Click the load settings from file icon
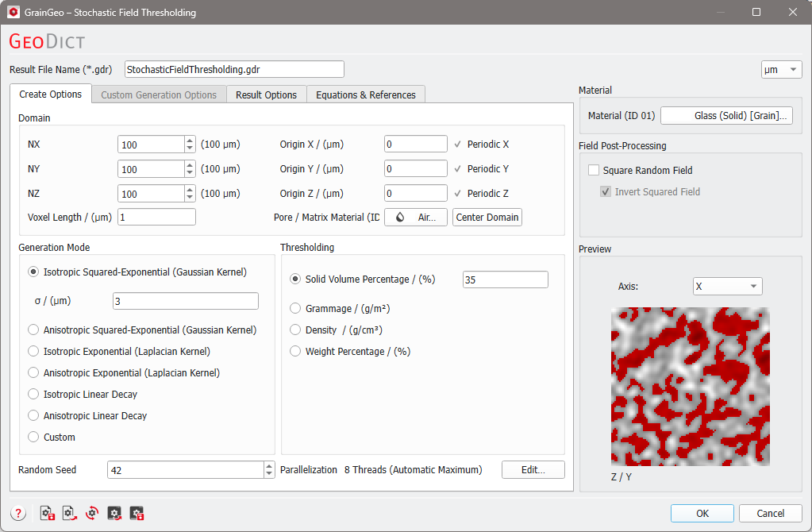Screen dimensions: 812x532 [69, 514]
